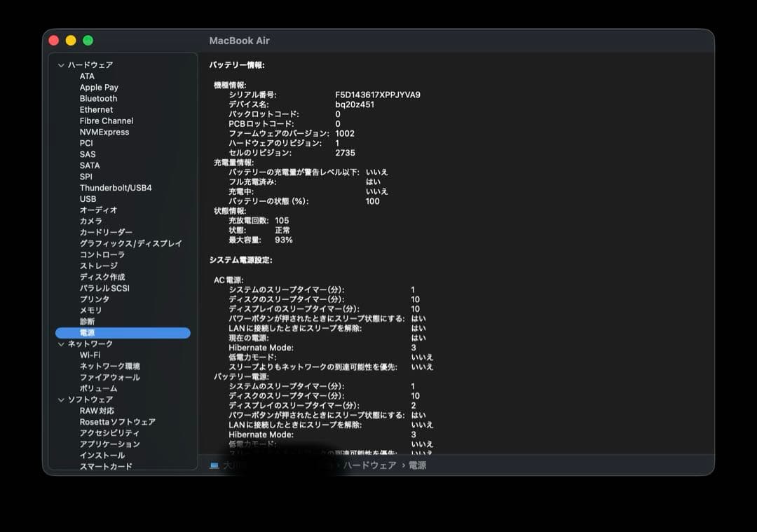The height and width of the screenshot is (532, 757).
Task: Click the yellow minimize window button
Action: 71,41
